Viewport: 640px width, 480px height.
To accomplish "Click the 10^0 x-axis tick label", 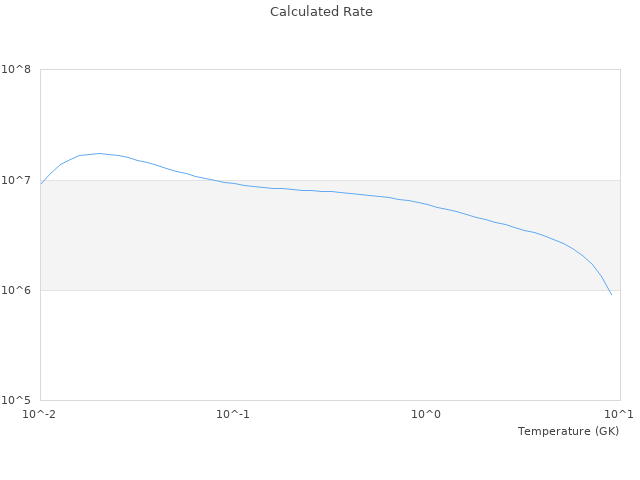I will 427,414.
